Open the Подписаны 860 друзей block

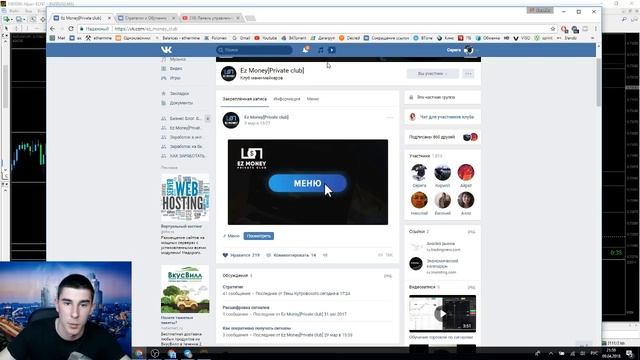tap(442, 137)
